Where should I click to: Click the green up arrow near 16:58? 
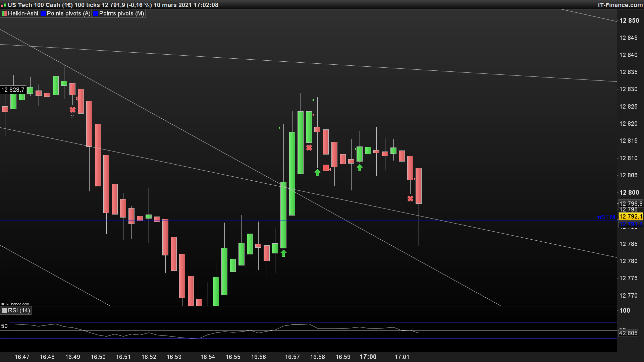pyautogui.click(x=317, y=173)
